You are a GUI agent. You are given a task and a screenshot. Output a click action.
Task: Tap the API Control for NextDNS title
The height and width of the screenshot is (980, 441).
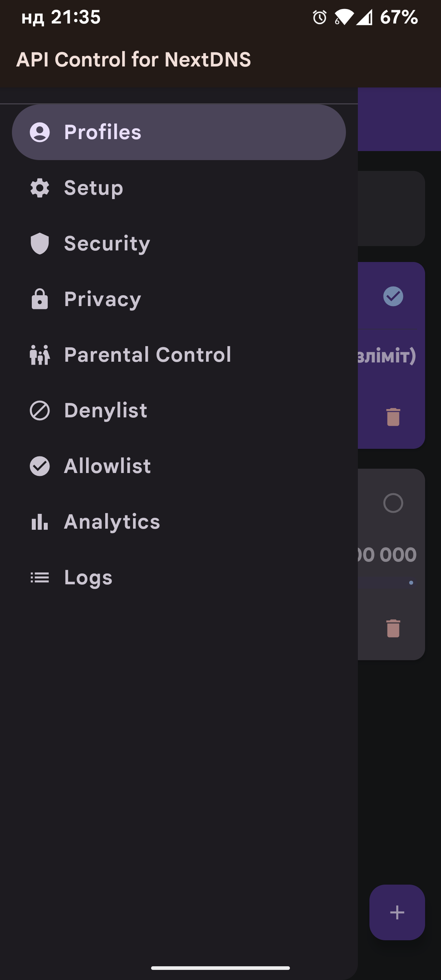(x=133, y=60)
